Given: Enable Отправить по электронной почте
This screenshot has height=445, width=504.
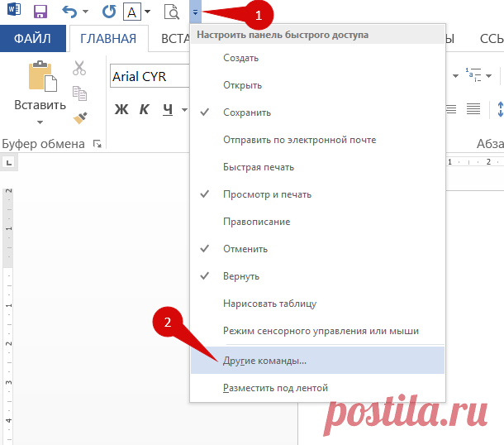Looking at the screenshot, I should pyautogui.click(x=317, y=140).
